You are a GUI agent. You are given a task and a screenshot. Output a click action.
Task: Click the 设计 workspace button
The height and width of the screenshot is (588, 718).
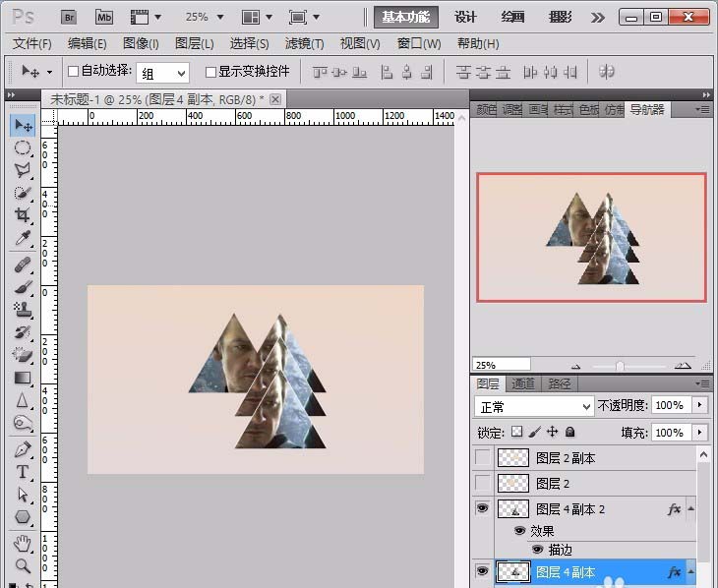pos(465,18)
